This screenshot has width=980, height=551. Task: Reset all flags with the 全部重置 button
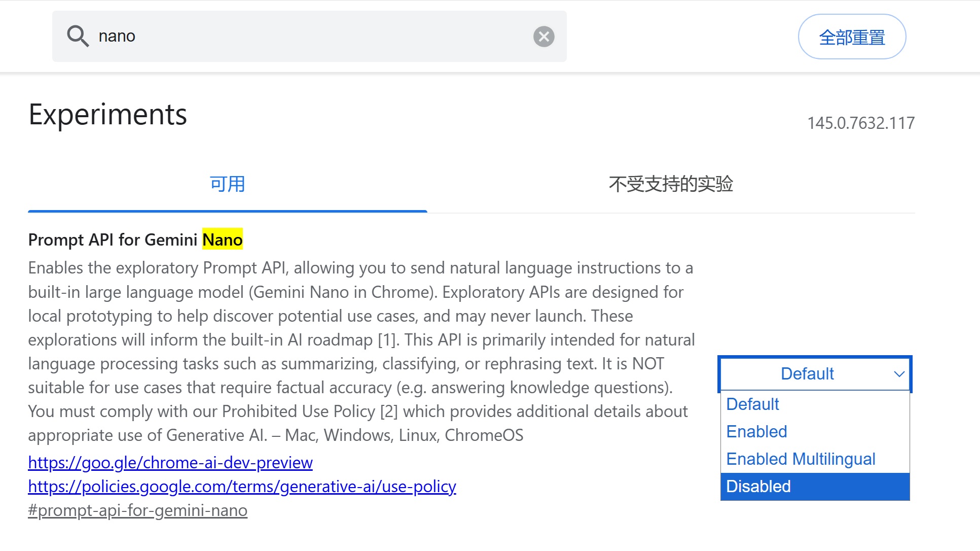[x=852, y=37]
